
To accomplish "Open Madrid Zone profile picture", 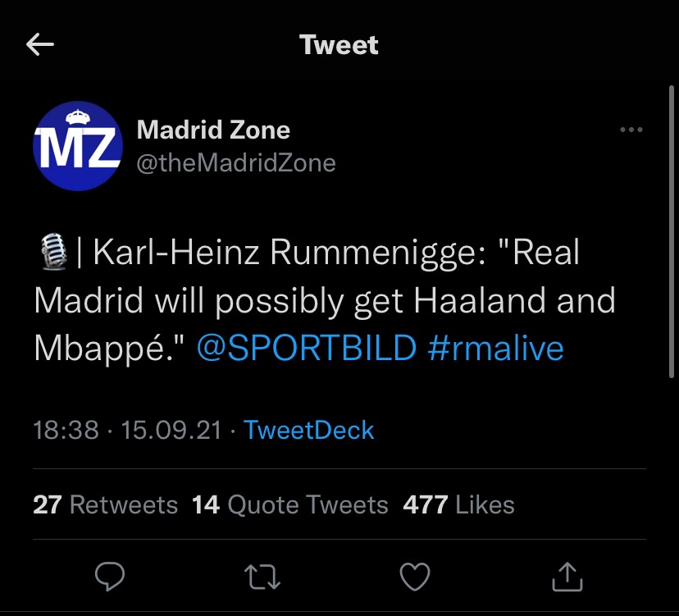I will pyautogui.click(x=77, y=146).
